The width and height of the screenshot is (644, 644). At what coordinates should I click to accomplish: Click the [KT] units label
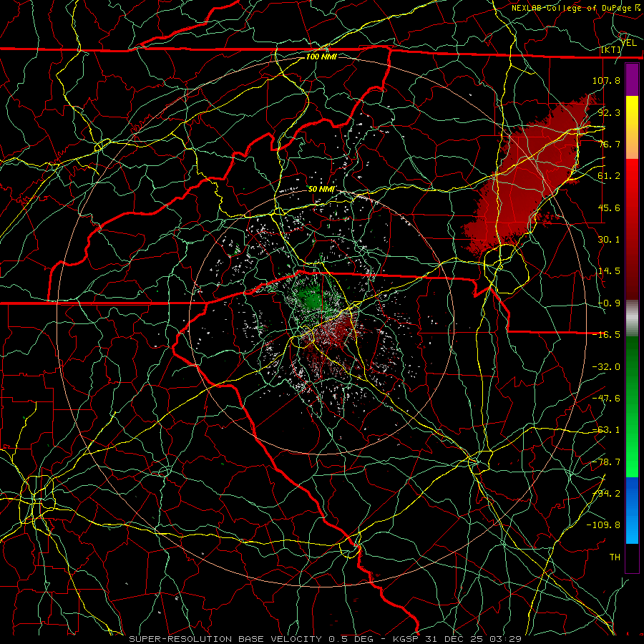[x=611, y=49]
